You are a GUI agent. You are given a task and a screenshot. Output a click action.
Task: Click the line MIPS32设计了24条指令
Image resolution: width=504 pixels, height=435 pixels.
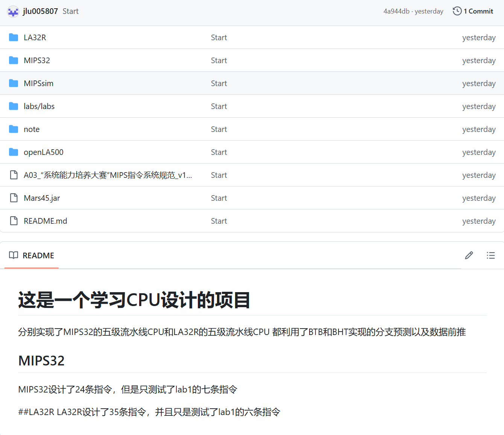point(128,390)
